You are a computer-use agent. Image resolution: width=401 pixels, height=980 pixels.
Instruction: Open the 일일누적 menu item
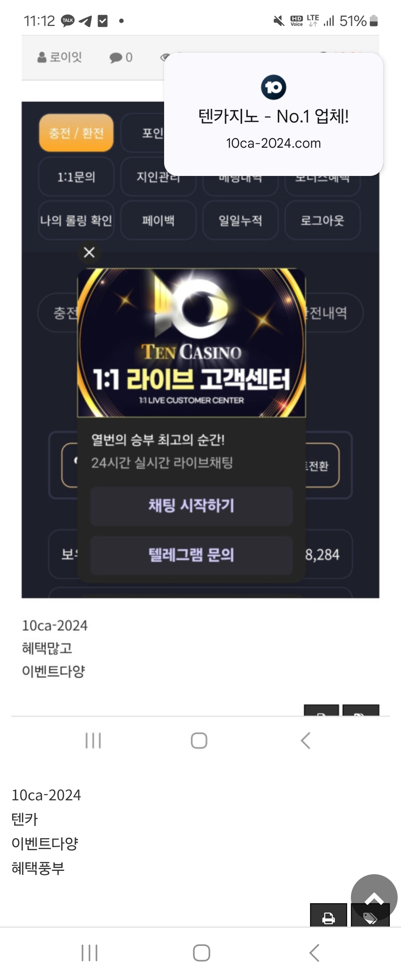[241, 220]
